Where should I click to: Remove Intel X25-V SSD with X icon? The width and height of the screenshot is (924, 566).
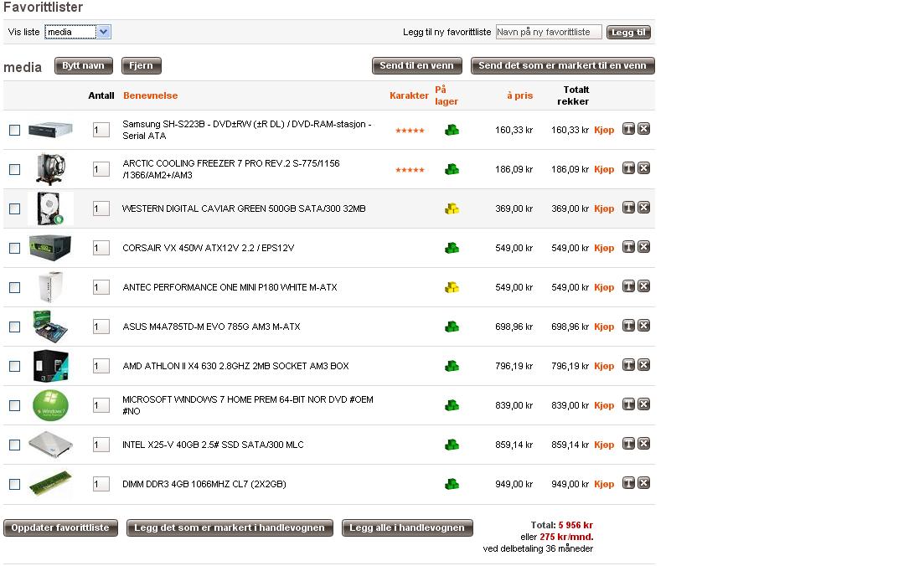[643, 444]
